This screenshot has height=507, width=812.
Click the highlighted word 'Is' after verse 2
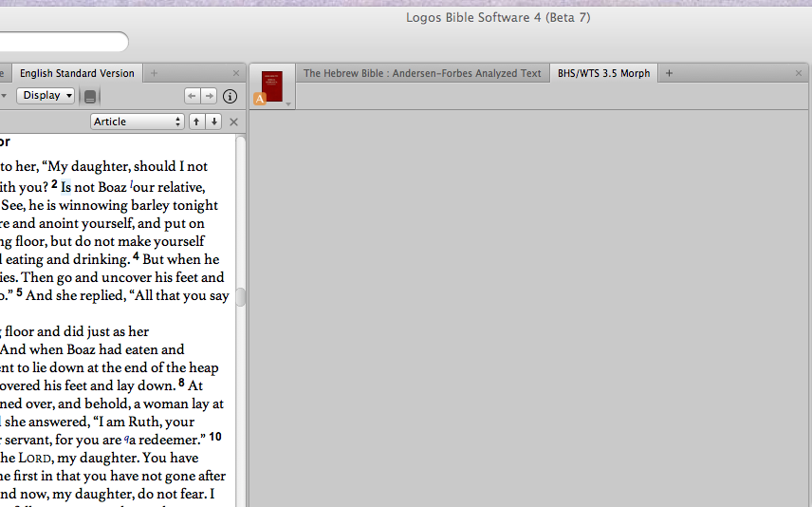(x=65, y=187)
